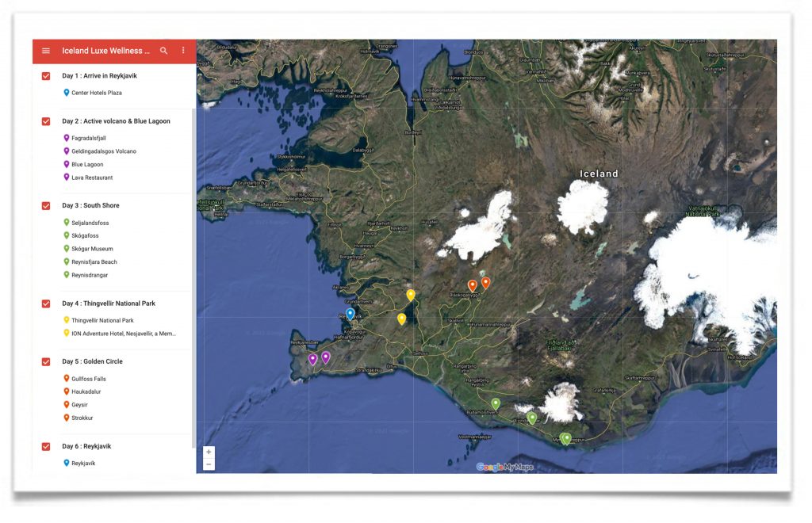Click the blue pin icon beside Center Hotels Plaza
Image resolution: width=812 pixels, height=523 pixels.
[x=67, y=93]
